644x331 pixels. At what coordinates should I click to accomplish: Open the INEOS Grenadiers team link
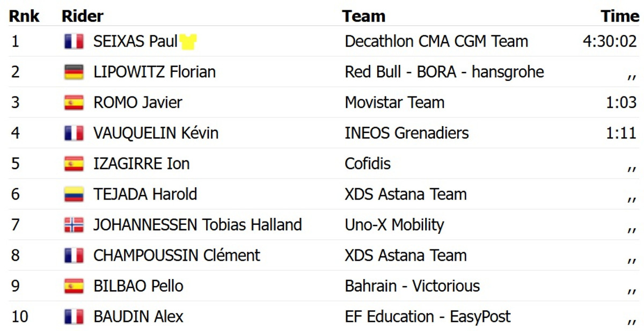pos(406,133)
